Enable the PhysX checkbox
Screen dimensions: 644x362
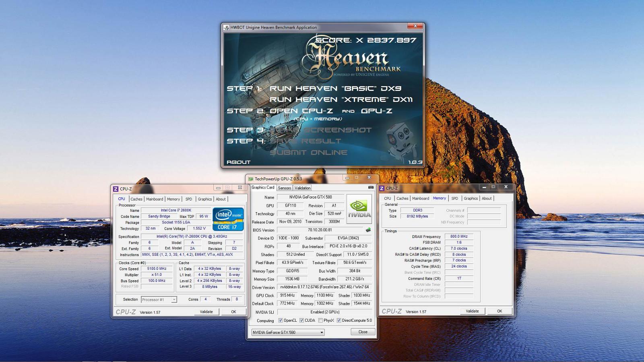320,321
